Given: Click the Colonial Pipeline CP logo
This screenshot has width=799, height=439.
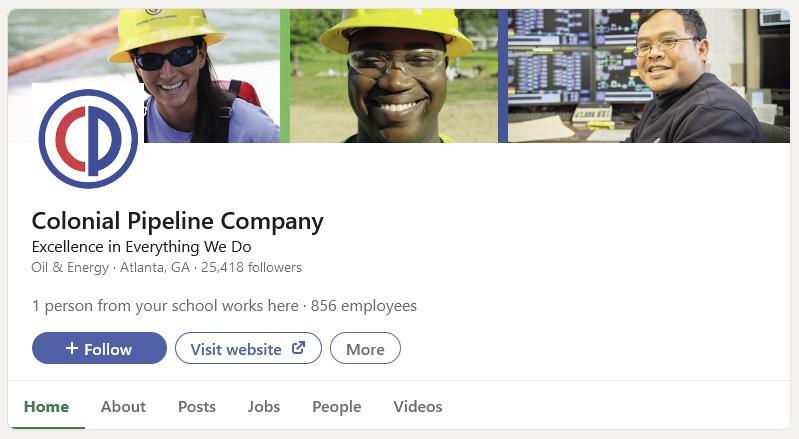Looking at the screenshot, I should pyautogui.click(x=88, y=139).
